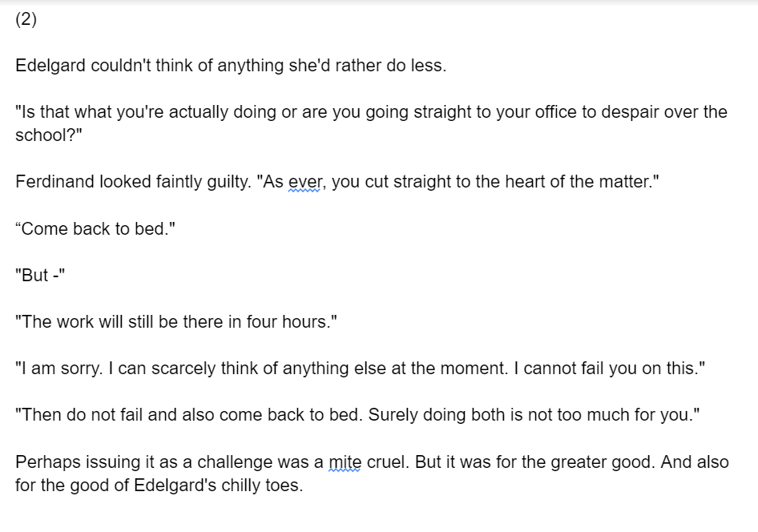Click the word "anything" in the first sentence
The image size is (758, 532).
coord(251,66)
